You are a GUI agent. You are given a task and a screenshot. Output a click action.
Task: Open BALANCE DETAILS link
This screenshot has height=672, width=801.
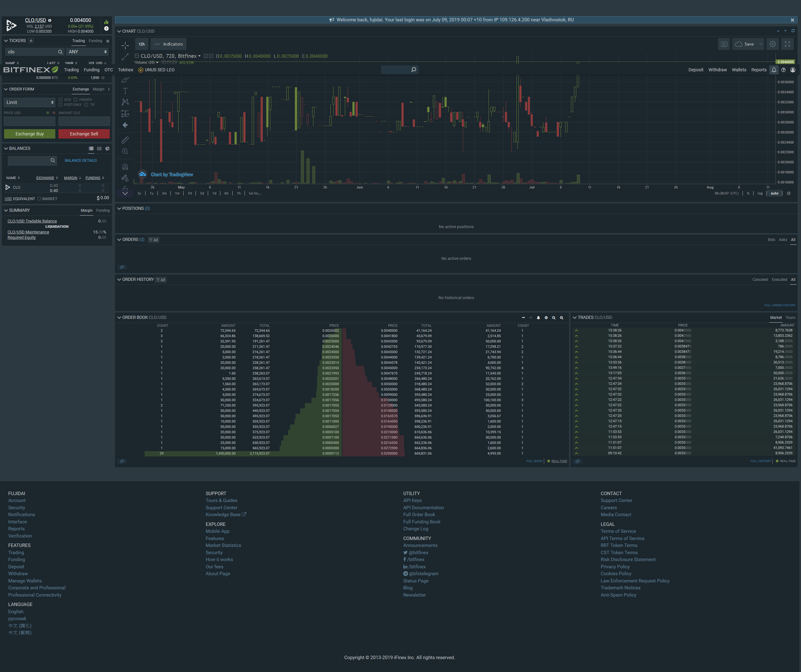(x=80, y=161)
